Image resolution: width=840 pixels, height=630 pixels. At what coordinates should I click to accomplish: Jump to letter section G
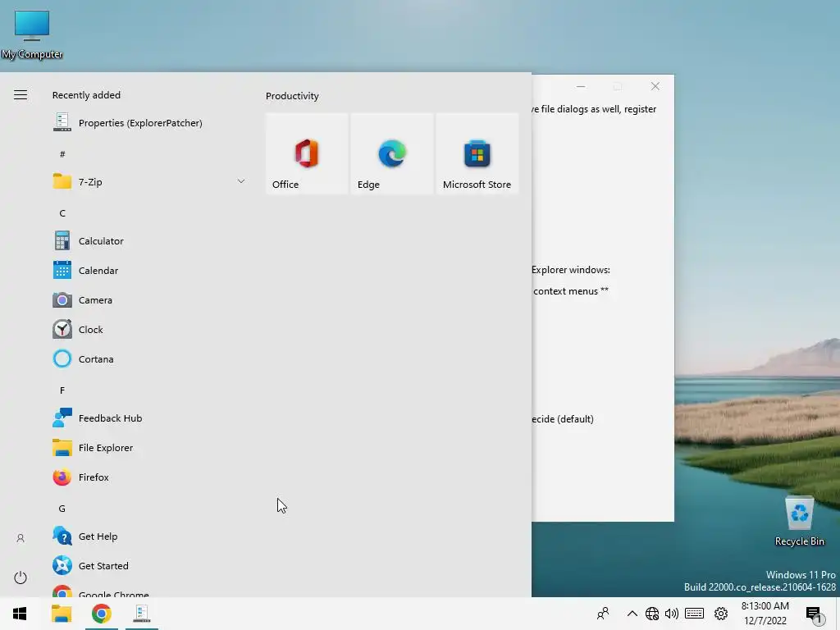coord(62,509)
